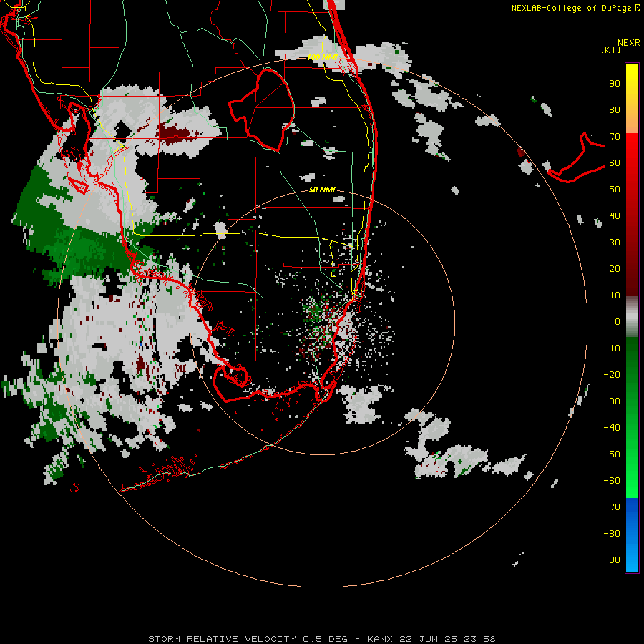644x644 pixels.
Task: Click the 20 value on velocity scale
Action: click(x=615, y=269)
